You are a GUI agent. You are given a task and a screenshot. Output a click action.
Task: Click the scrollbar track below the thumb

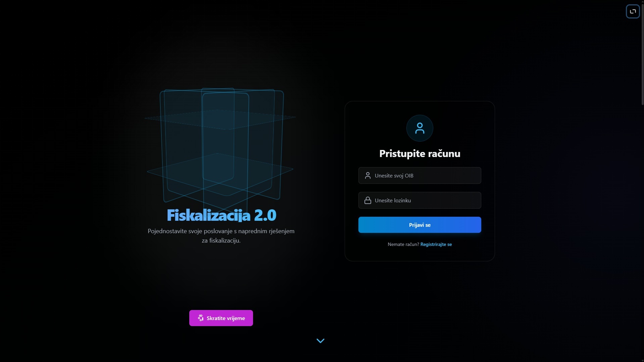coord(642,231)
